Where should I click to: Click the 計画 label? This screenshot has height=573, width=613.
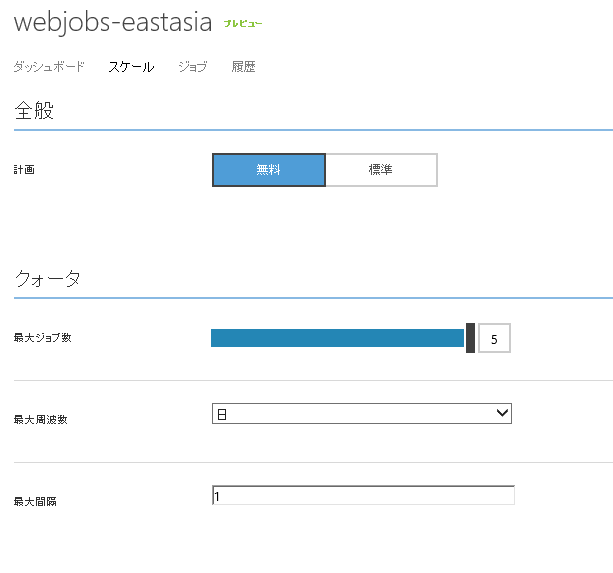point(24,170)
